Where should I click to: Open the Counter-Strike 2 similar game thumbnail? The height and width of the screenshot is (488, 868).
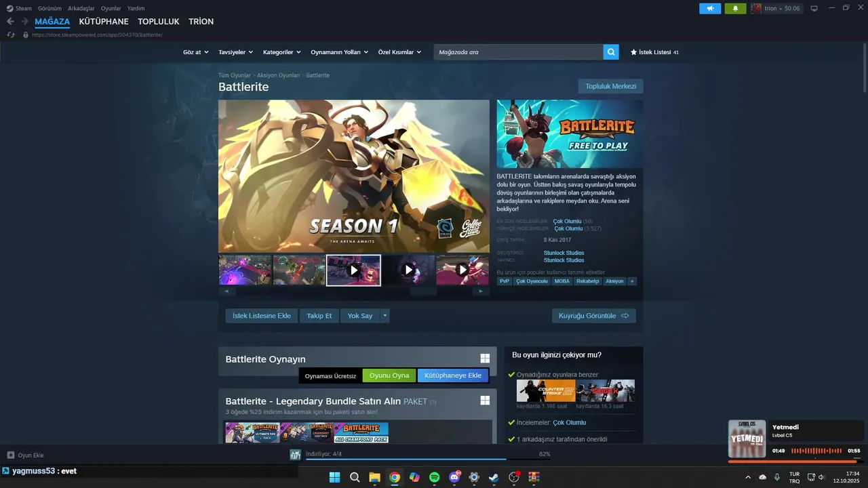pos(546,390)
